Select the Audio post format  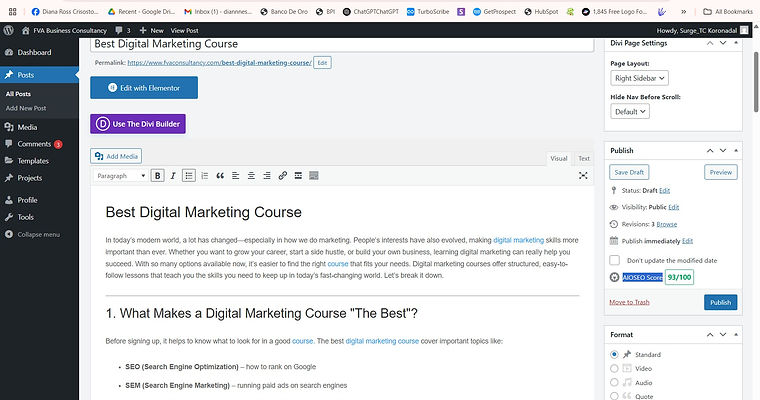coord(614,382)
